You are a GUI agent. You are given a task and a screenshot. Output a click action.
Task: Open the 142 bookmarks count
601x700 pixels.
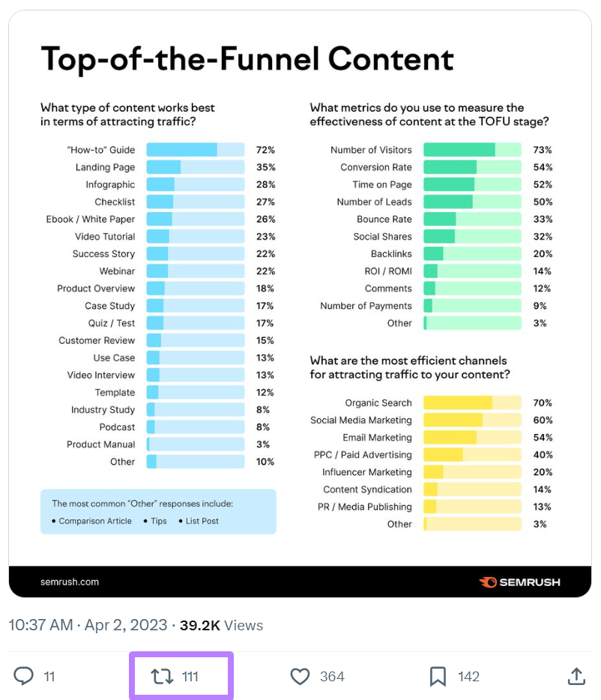tap(469, 676)
